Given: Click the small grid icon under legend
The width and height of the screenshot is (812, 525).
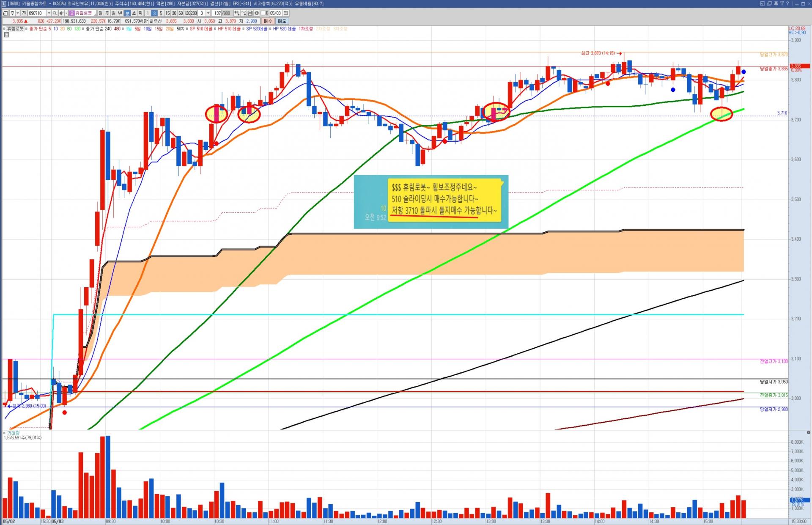Looking at the screenshot, I should (x=6, y=35).
